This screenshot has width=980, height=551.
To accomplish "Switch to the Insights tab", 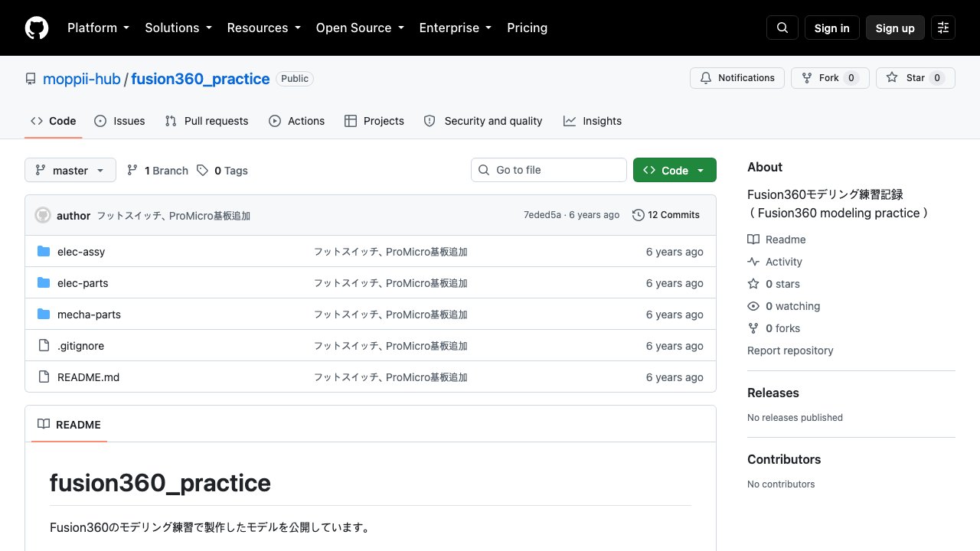I will coord(593,121).
